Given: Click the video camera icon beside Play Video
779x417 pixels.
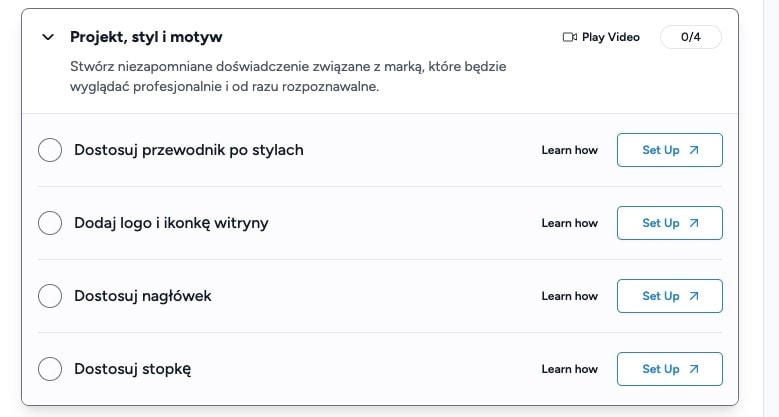Looking at the screenshot, I should [570, 37].
